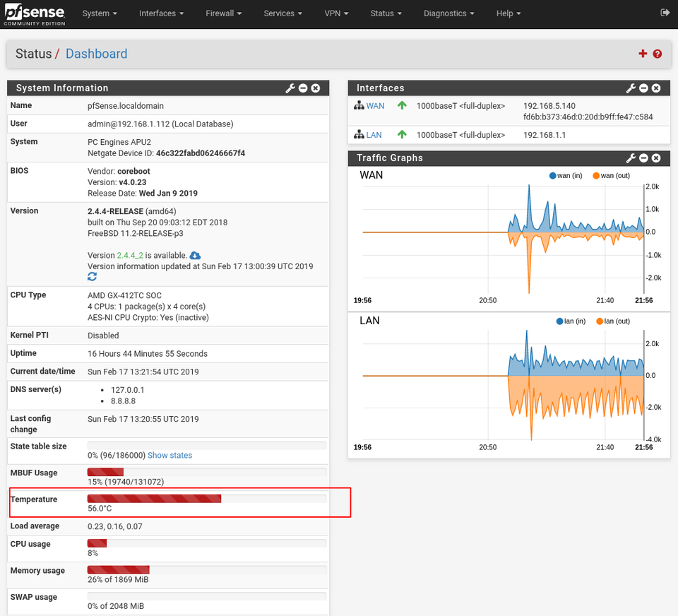Click the Show states link
This screenshot has height=616, width=678.
click(x=169, y=455)
